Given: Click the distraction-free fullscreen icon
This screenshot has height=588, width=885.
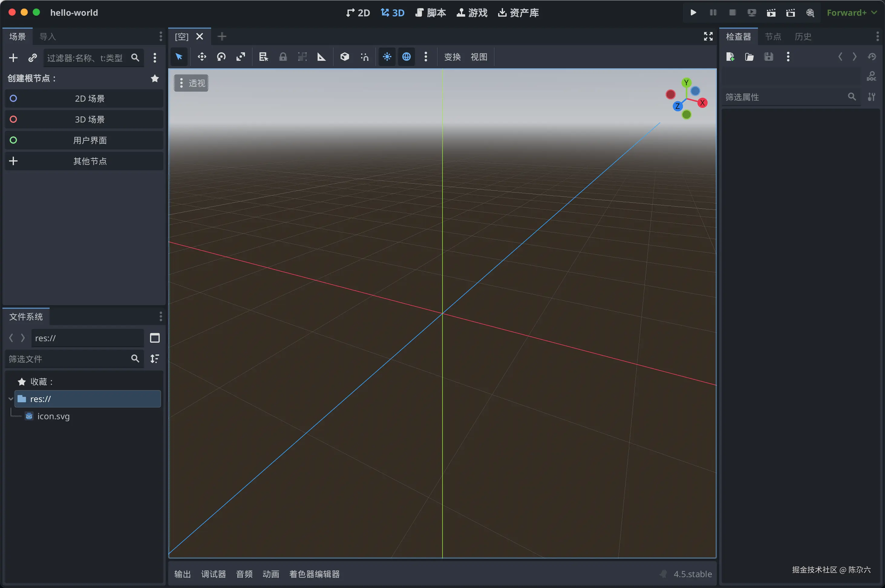Looking at the screenshot, I should (x=708, y=36).
